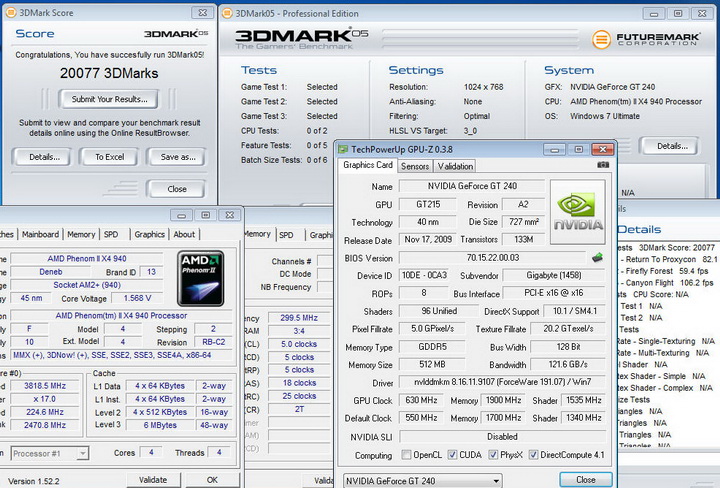Viewport: 720px width, 488px height.
Task: Click Details in the 3DMark Score window
Action: click(44, 157)
